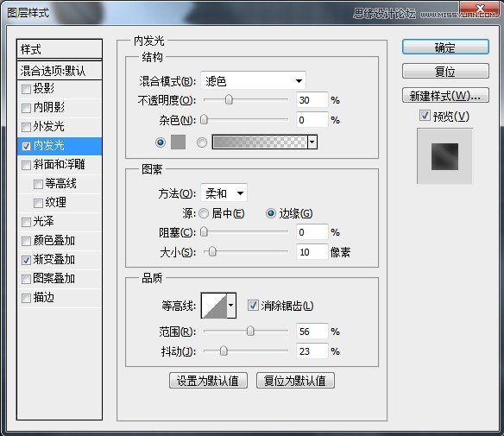The width and height of the screenshot is (504, 436).
Task: Enable the 颜色叠加 checkbox
Action: [x=26, y=241]
